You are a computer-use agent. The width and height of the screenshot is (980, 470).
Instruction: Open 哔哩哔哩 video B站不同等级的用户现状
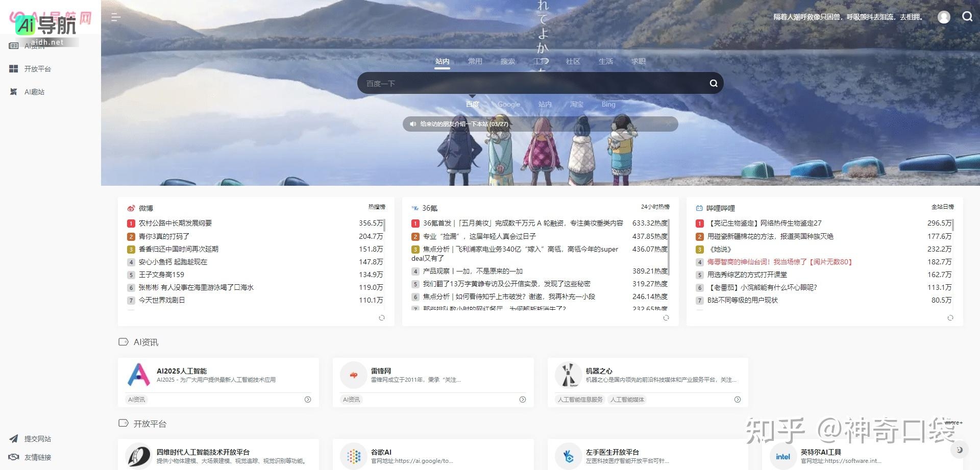[x=742, y=300]
